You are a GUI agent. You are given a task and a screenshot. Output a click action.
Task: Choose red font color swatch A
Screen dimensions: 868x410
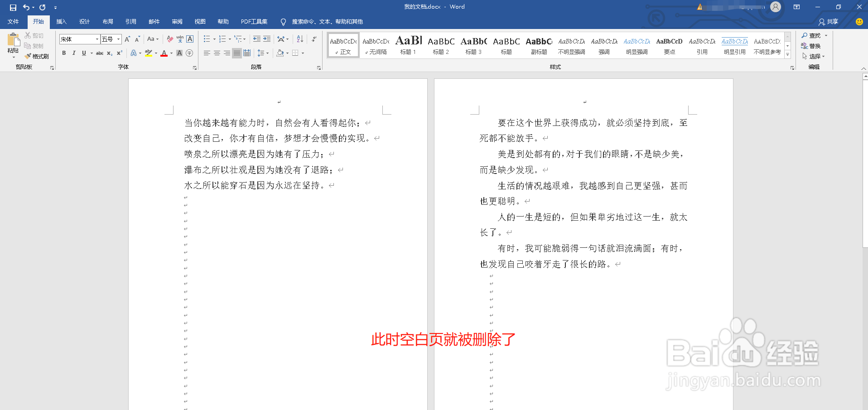(x=164, y=53)
